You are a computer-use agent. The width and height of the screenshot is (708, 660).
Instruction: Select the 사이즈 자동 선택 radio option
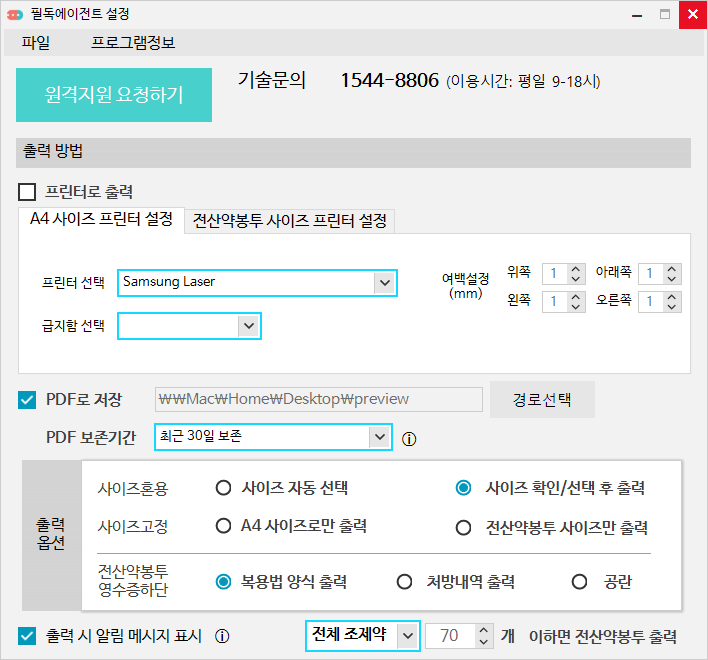click(224, 488)
